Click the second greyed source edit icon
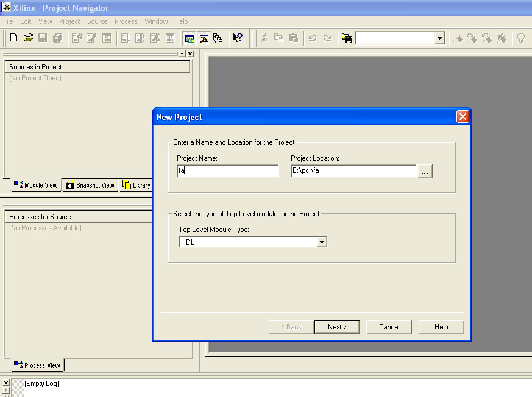Viewport: 532px width, 397px height. click(91, 38)
